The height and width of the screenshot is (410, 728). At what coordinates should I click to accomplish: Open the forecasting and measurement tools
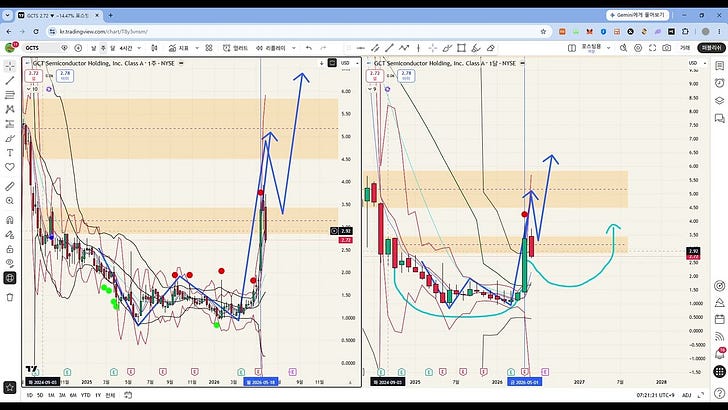10,124
